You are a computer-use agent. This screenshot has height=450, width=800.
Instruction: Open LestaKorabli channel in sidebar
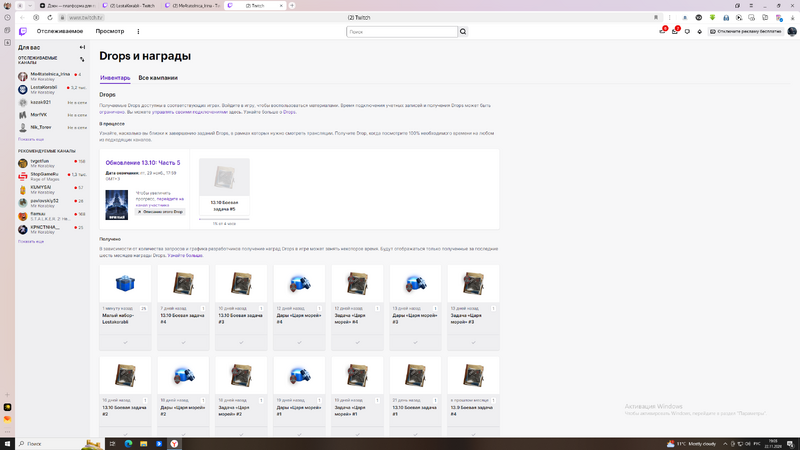coord(51,90)
